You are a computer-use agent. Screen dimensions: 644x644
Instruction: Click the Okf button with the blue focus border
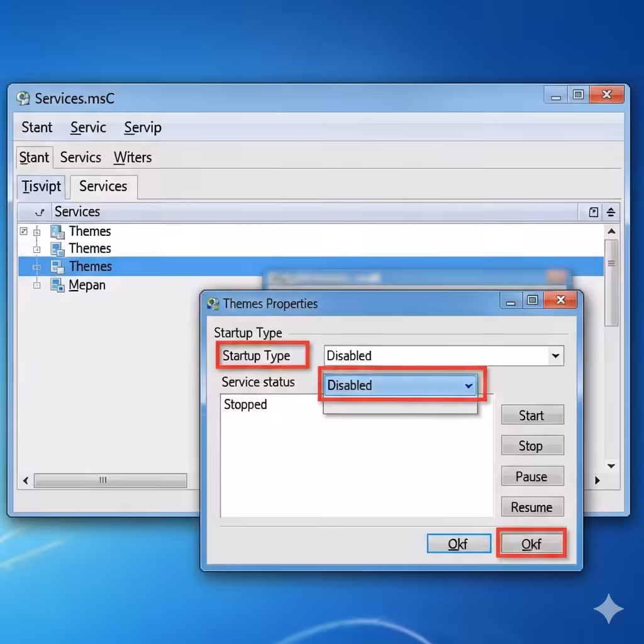(458, 544)
